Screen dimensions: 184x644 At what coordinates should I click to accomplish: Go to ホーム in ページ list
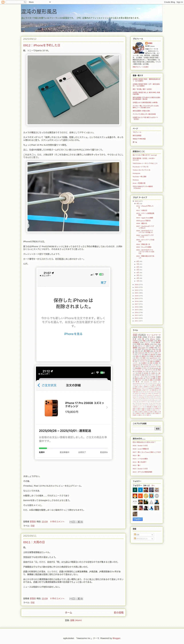(135, 142)
